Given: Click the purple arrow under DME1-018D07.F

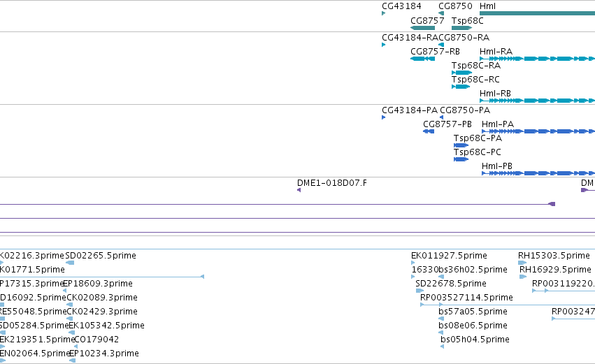Looking at the screenshot, I should click(299, 190).
